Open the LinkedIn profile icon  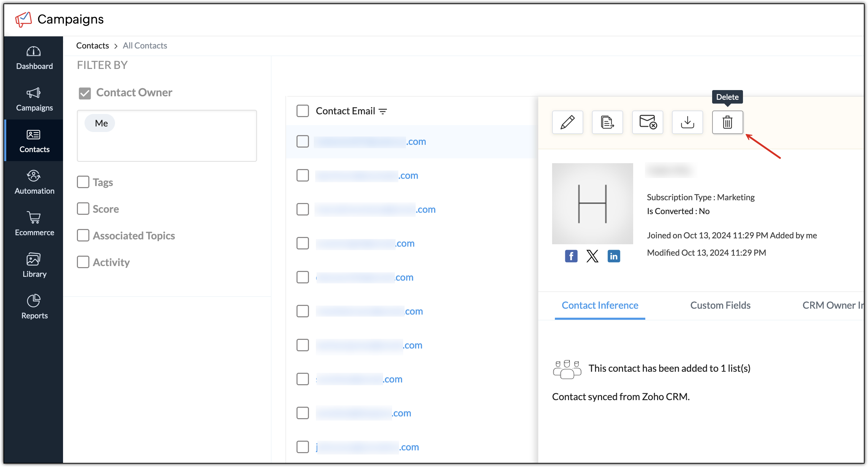pos(613,256)
